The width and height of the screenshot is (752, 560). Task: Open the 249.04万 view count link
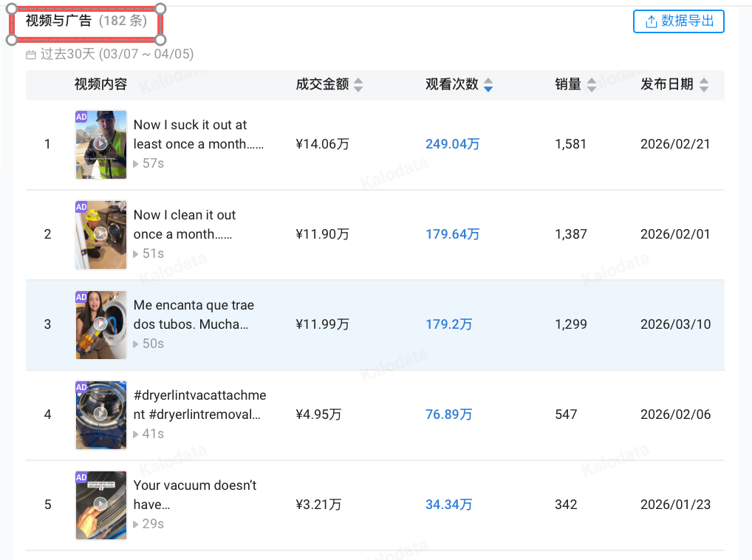coord(452,144)
